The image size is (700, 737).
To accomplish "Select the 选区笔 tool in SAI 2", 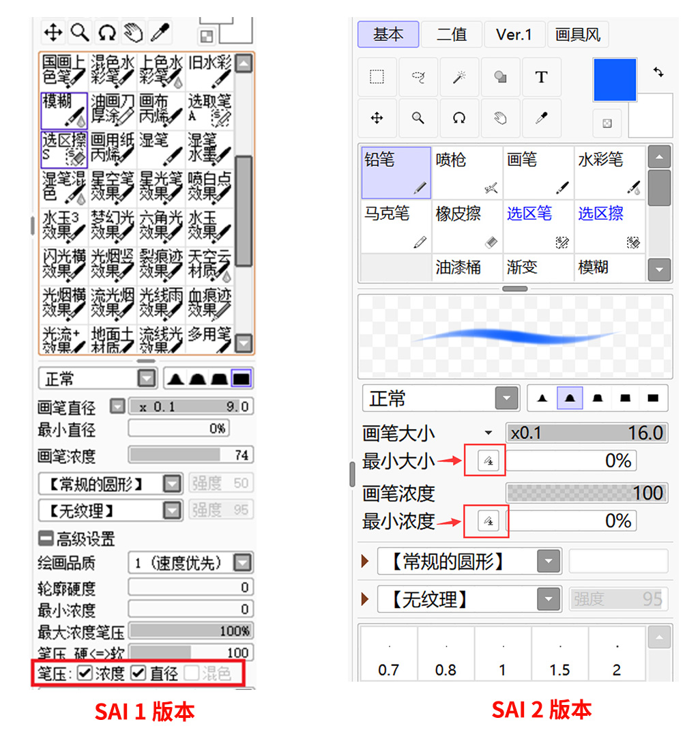I will [x=538, y=227].
